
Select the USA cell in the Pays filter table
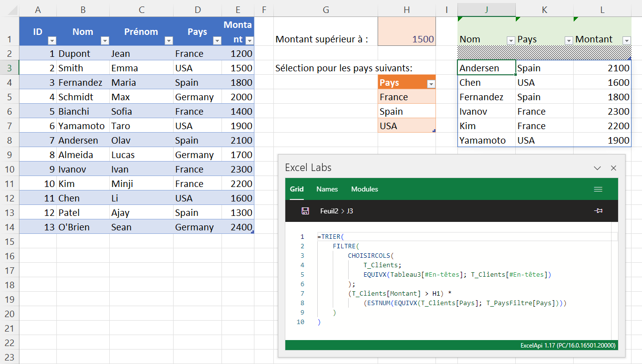407,126
